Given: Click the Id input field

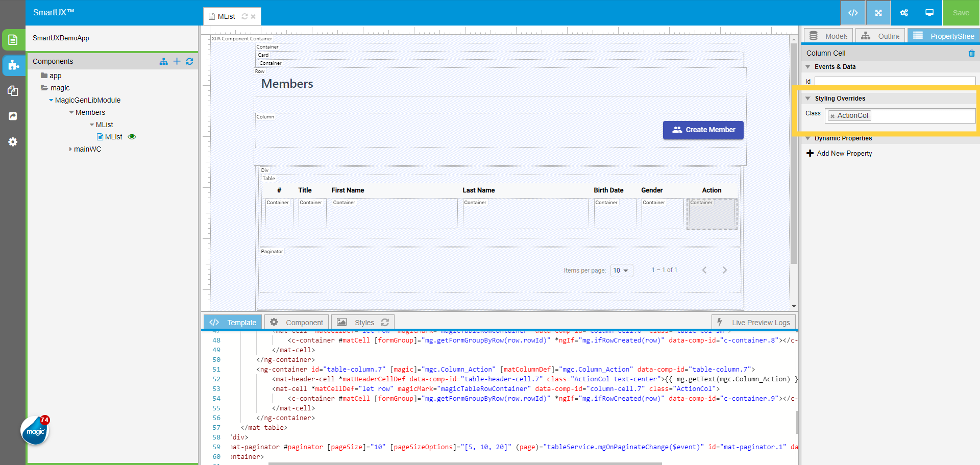Looking at the screenshot, I should pyautogui.click(x=894, y=81).
